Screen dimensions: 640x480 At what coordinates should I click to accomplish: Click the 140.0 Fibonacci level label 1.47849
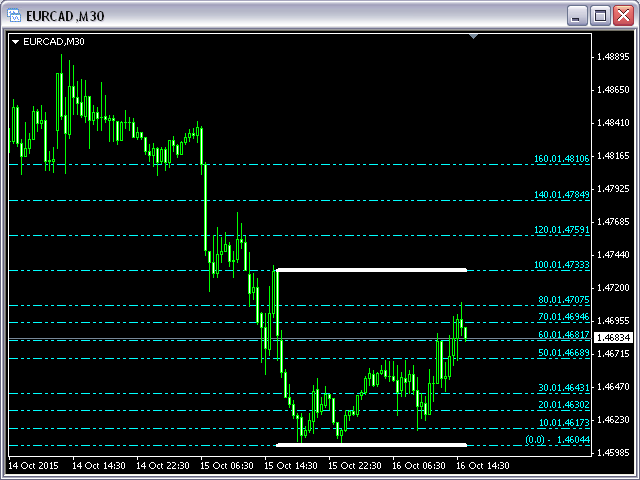(x=561, y=194)
